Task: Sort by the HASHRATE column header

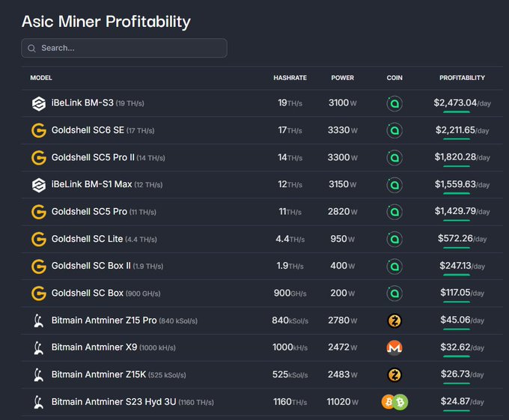Action: [290, 78]
